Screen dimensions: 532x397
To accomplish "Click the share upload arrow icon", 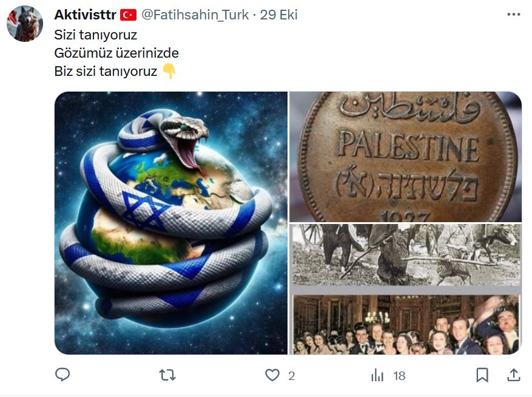I will (x=514, y=375).
